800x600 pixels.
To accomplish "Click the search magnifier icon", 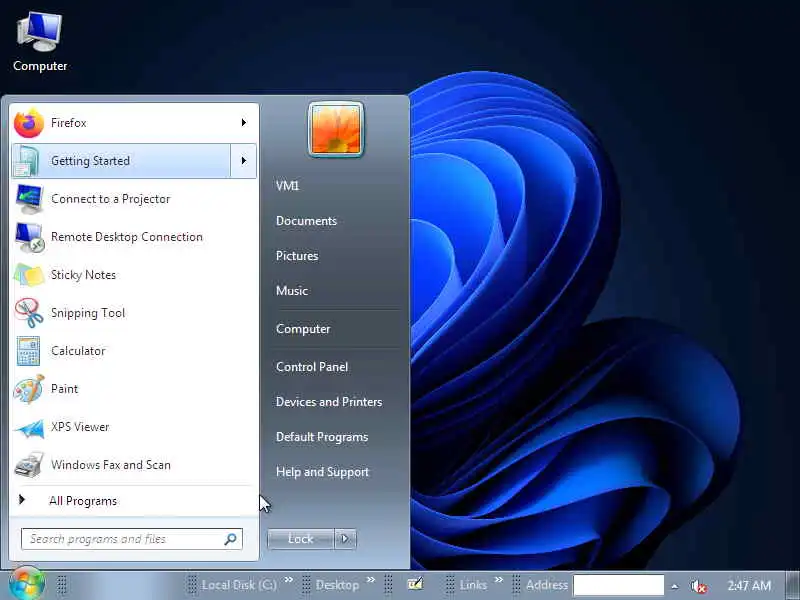I will pyautogui.click(x=231, y=539).
